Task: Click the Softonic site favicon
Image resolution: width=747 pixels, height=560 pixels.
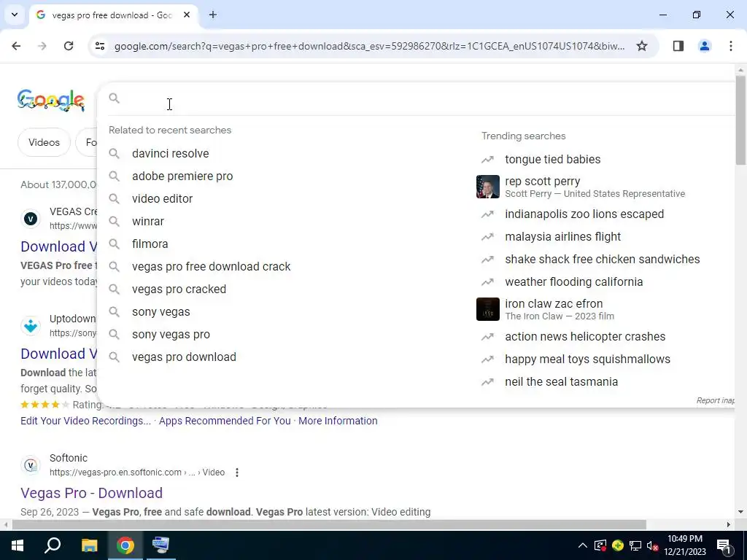Action: [31, 465]
